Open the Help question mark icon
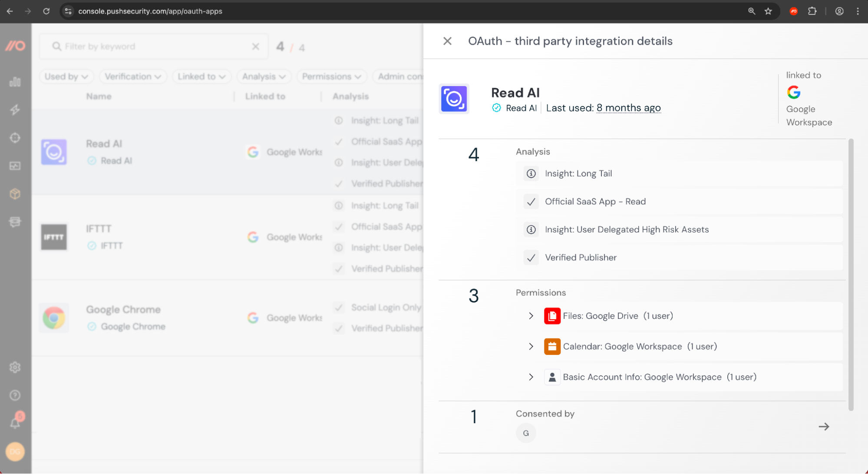868x474 pixels. pos(15,395)
